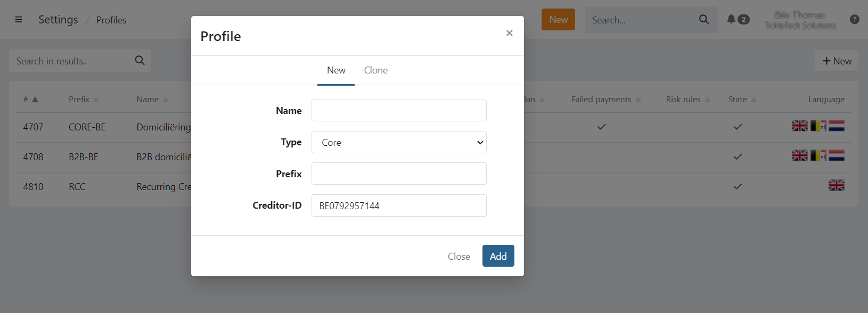
Task: Click the top search magnifier icon
Action: click(x=703, y=20)
